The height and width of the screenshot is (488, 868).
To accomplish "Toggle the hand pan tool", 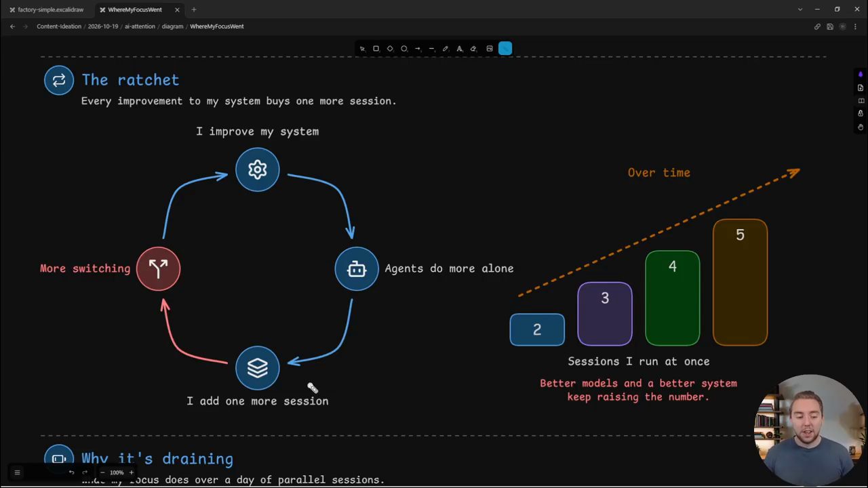I will point(861,127).
